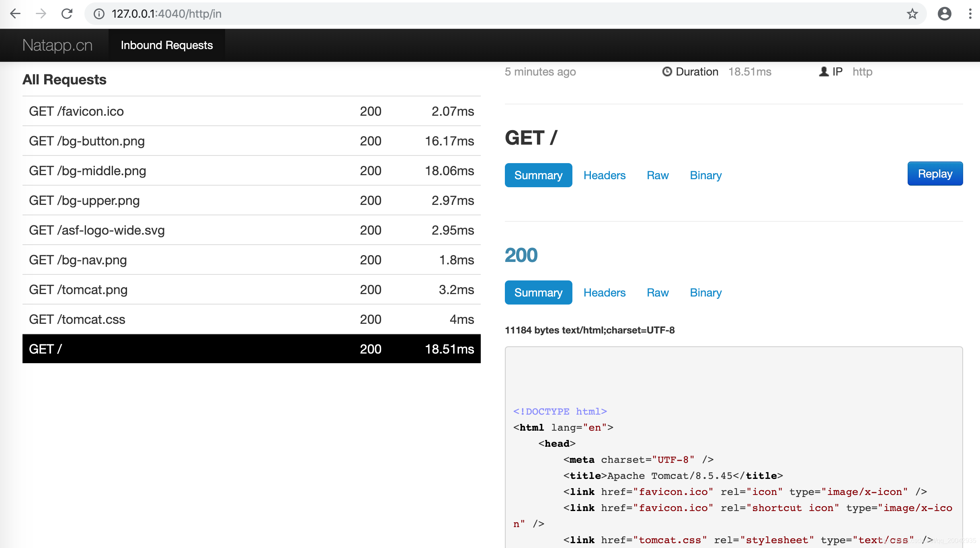
Task: Open the browser profile avatar
Action: coord(944,14)
